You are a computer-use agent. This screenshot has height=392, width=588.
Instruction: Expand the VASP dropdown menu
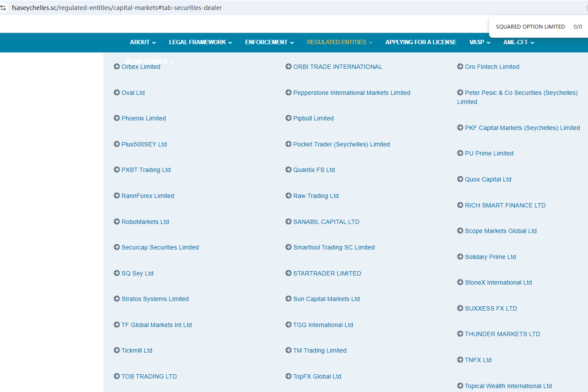point(480,42)
